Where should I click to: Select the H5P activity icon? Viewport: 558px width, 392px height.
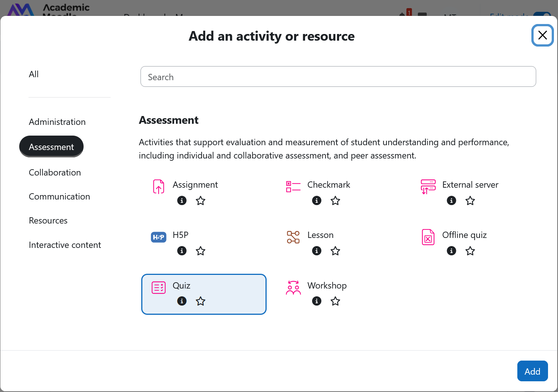[x=159, y=237]
